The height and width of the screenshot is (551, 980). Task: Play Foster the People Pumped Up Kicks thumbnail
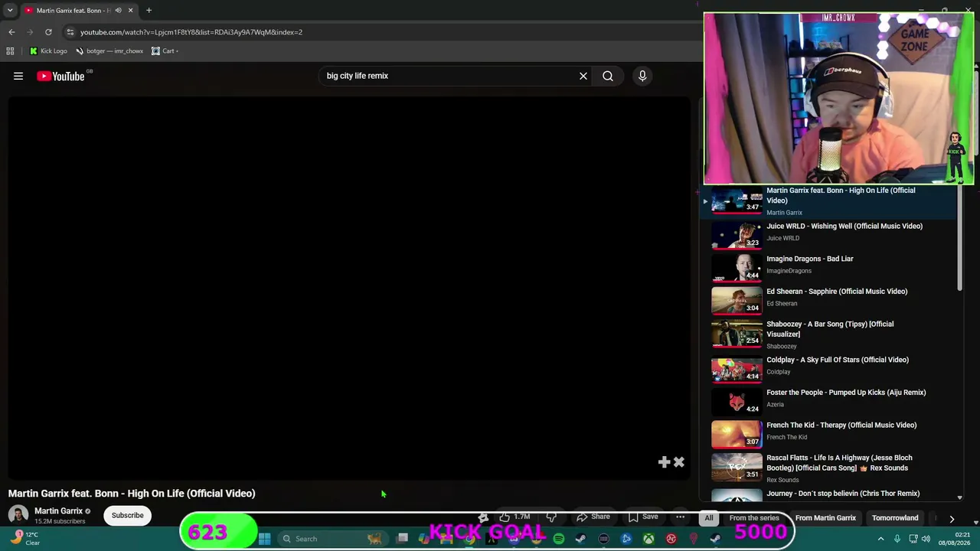tap(737, 401)
